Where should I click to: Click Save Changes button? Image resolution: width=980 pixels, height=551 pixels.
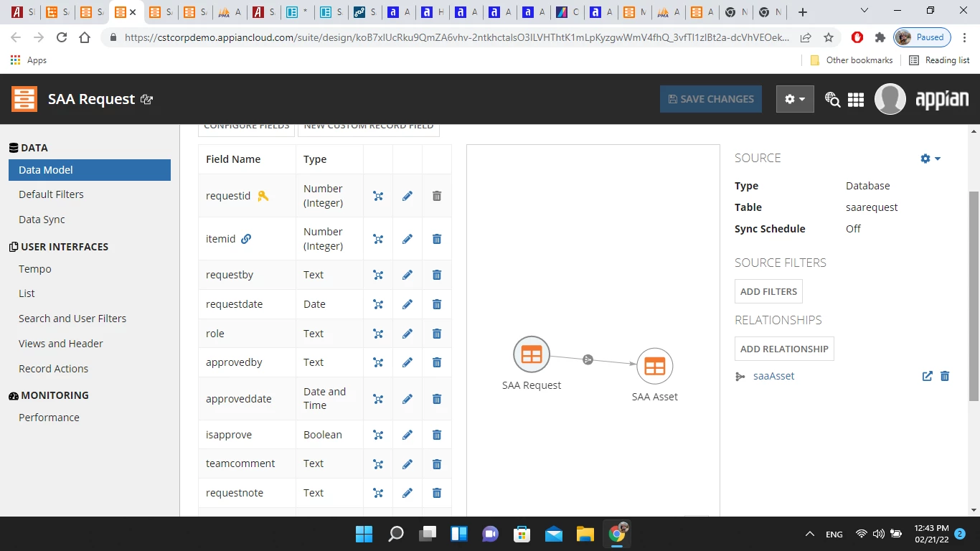click(x=711, y=99)
